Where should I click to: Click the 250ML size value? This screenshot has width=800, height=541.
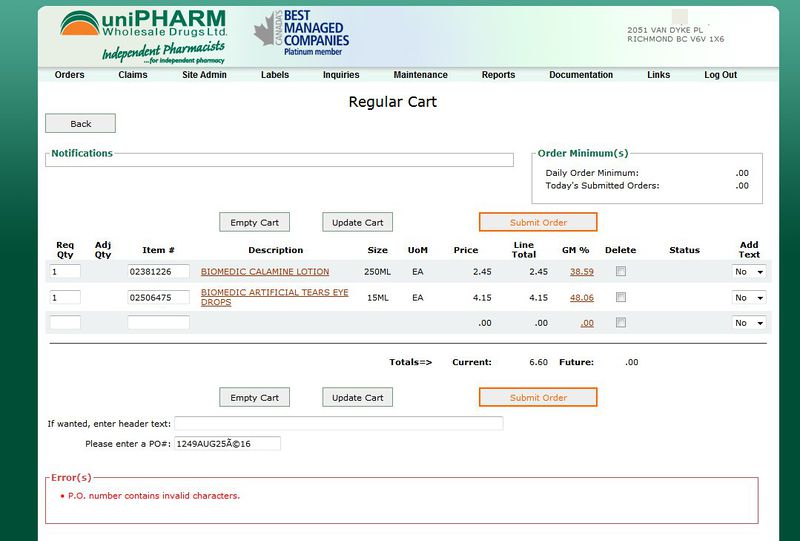378,272
